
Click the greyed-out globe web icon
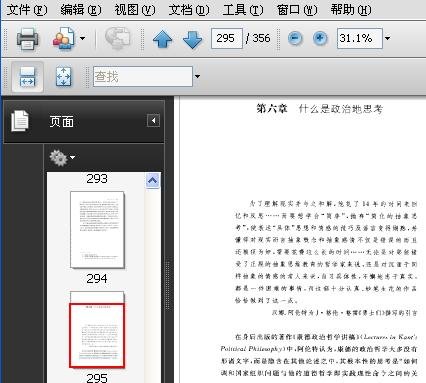click(117, 38)
